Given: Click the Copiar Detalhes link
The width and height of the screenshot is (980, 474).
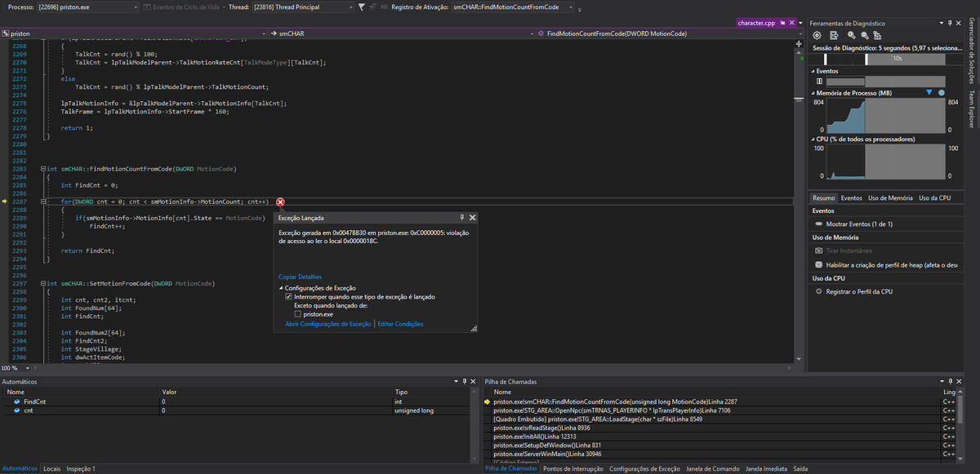Looking at the screenshot, I should (300, 277).
